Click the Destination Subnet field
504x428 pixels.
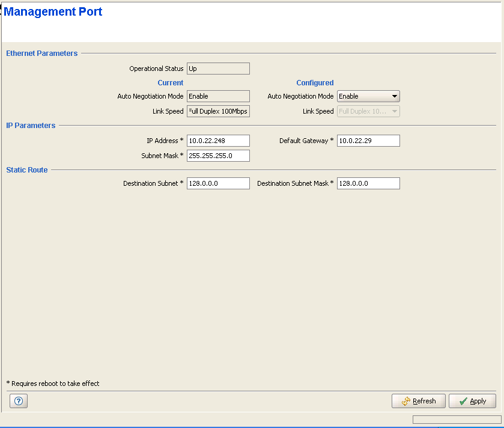coord(218,183)
